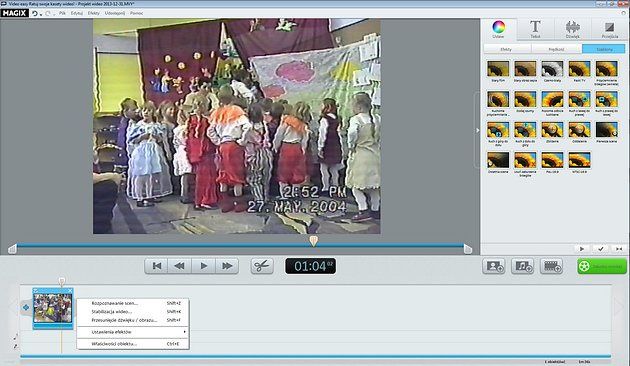This screenshot has width=630, height=366.
Task: Choose the Dodaj szumy template
Action: [525, 99]
